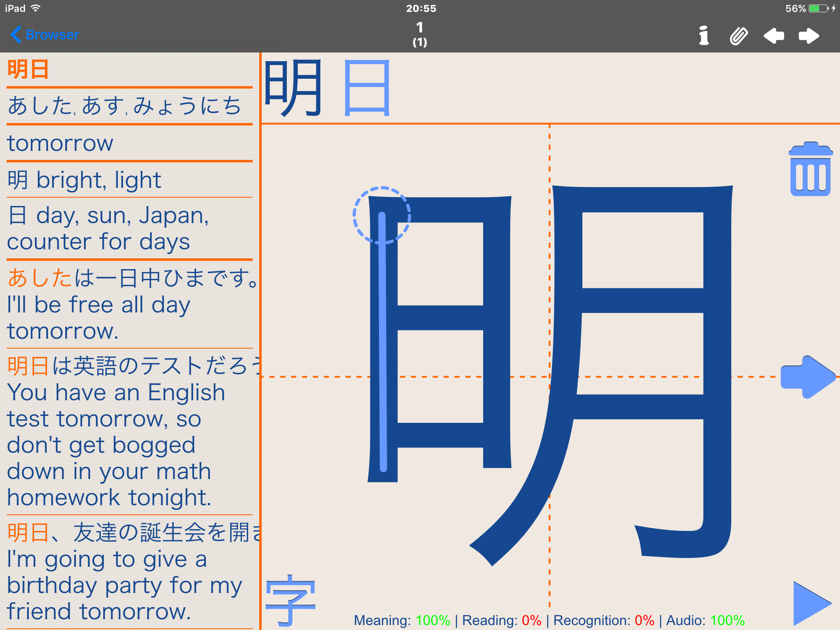840x630 pixels.
Task: Tap the info icon in top bar
Action: tap(704, 36)
